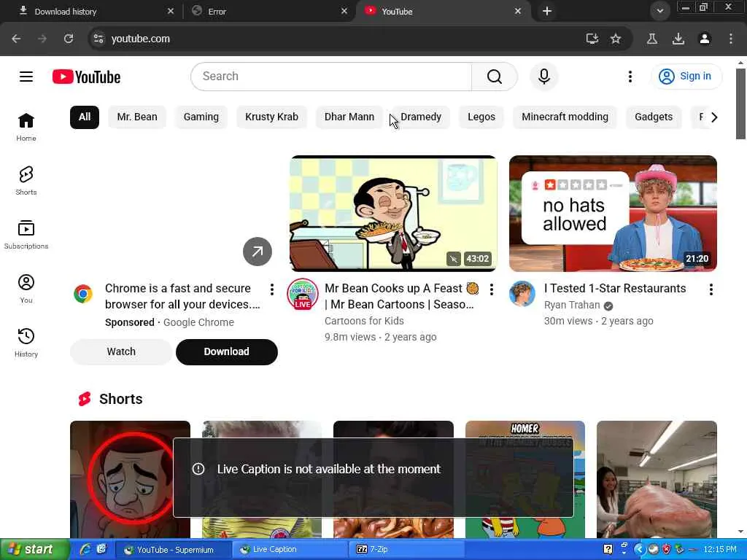Switch to Error tab

pos(269,12)
